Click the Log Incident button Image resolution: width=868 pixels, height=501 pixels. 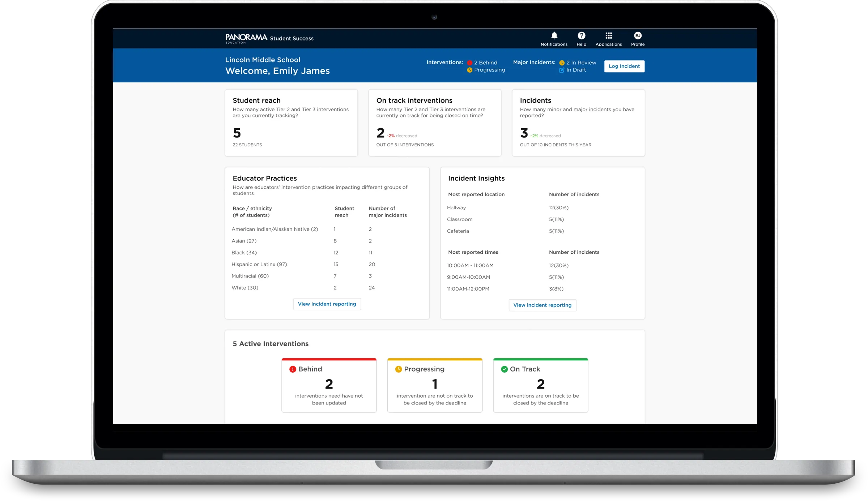pos(624,66)
